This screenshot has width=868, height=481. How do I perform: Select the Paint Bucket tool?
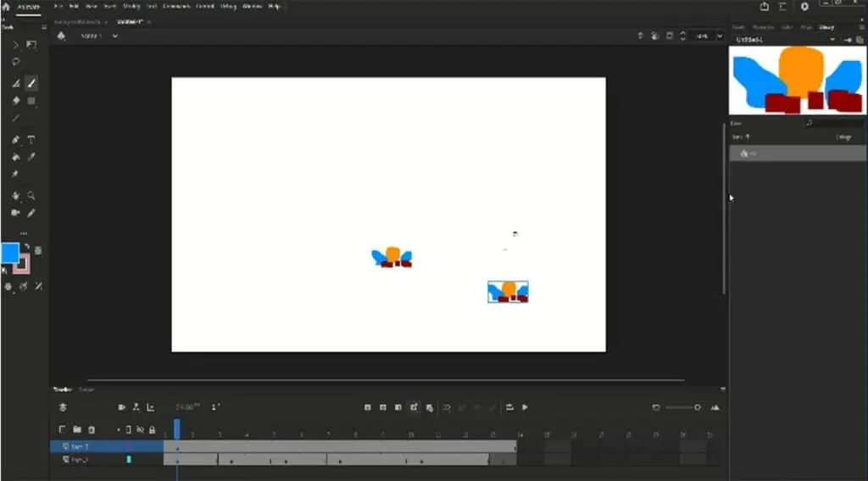15,157
